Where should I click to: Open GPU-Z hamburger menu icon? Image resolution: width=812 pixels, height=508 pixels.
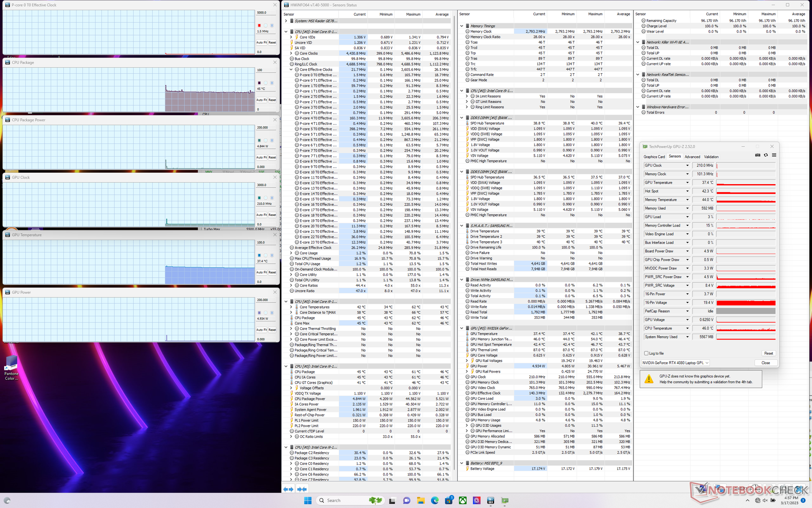coord(774,155)
